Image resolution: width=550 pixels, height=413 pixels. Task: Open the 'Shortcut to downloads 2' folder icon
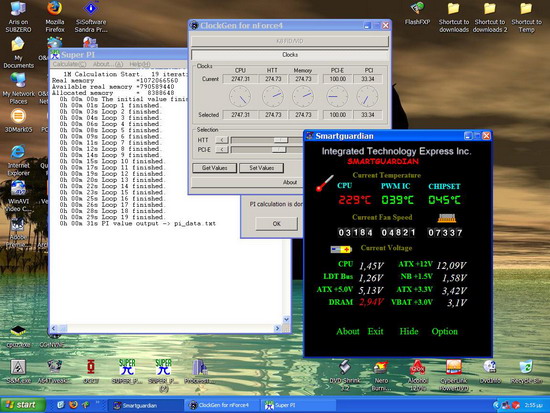[490, 16]
